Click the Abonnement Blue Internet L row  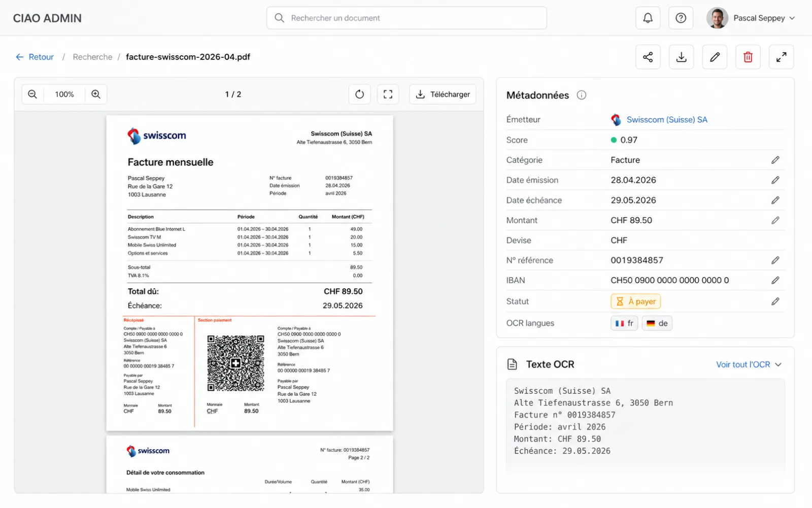[249, 229]
